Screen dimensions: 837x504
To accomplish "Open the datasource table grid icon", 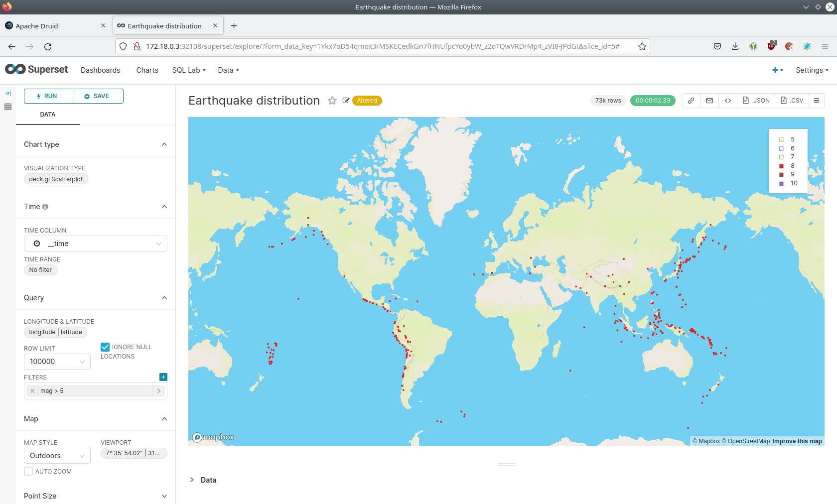I will pyautogui.click(x=8, y=107).
